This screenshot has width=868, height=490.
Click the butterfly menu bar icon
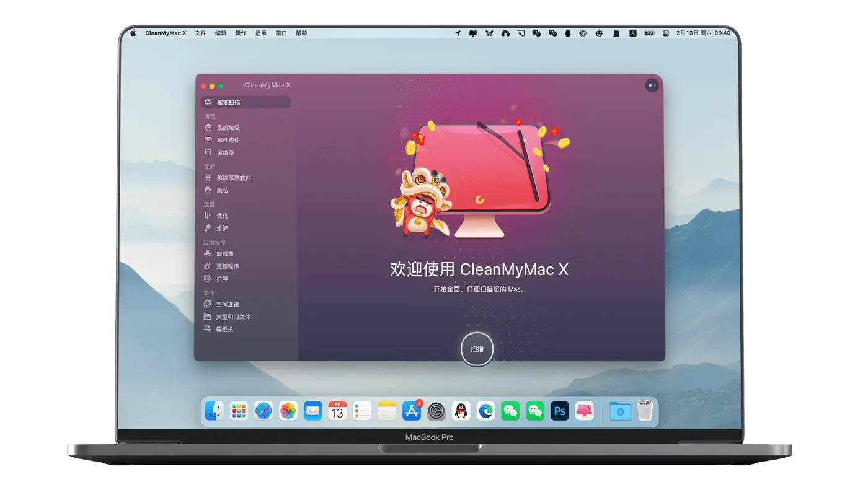click(489, 33)
